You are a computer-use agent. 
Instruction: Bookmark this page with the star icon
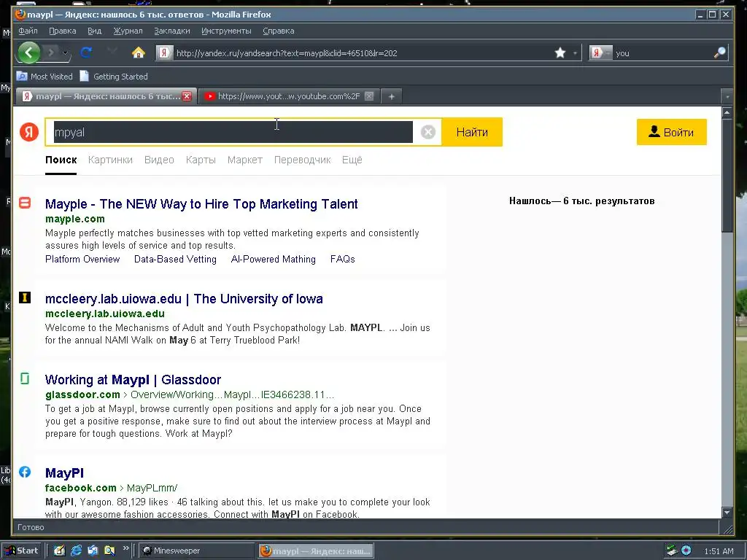[x=560, y=52]
